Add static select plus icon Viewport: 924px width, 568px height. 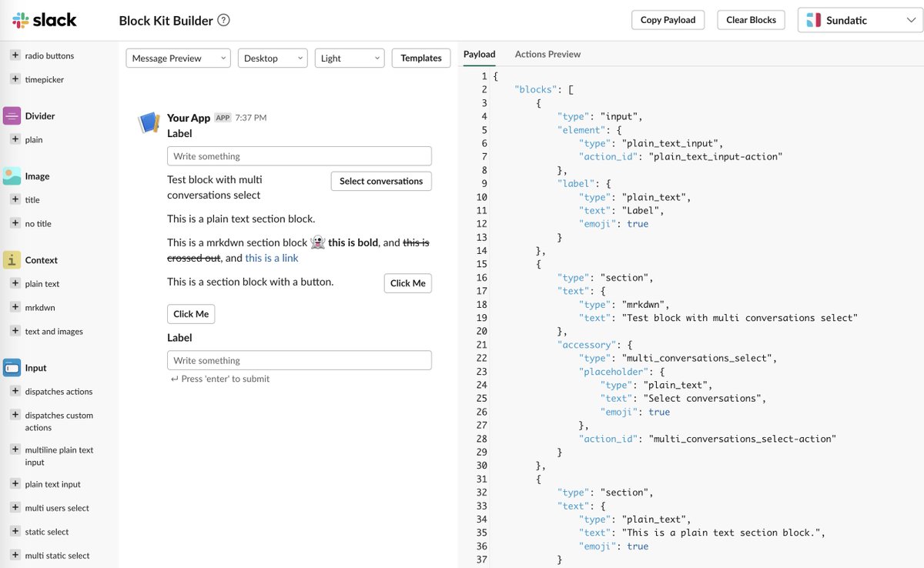(x=15, y=532)
